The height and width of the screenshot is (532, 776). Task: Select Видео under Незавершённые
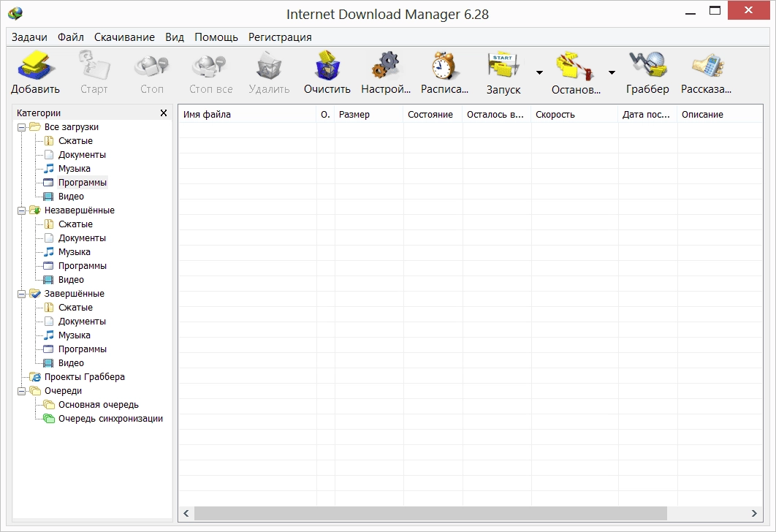pos(71,280)
